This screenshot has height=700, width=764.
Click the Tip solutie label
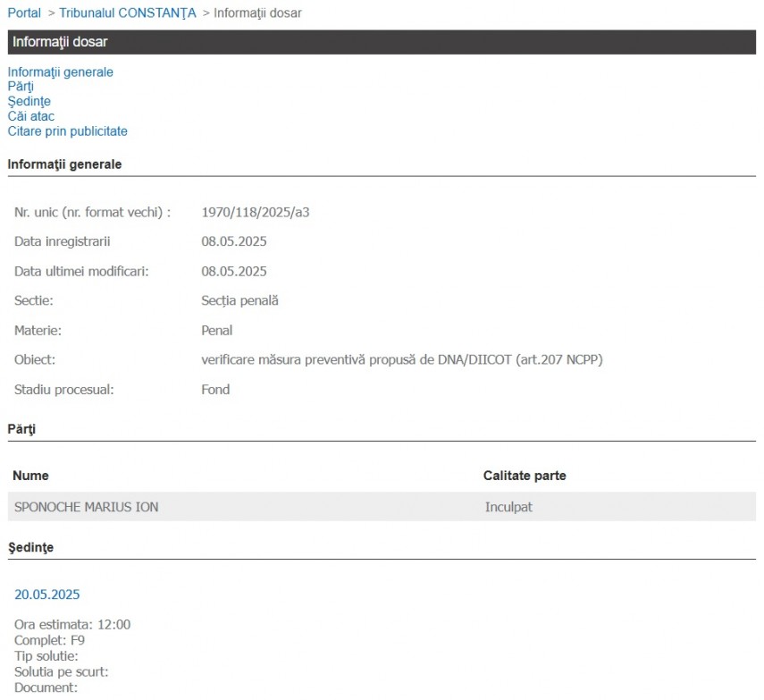click(46, 656)
